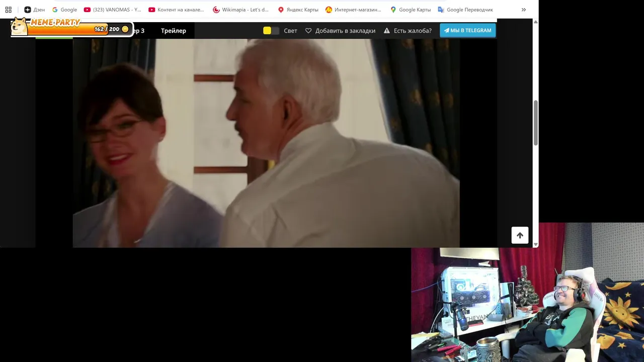644x362 pixels.
Task: Click the scroll-to-top arrow button
Action: tap(520, 235)
